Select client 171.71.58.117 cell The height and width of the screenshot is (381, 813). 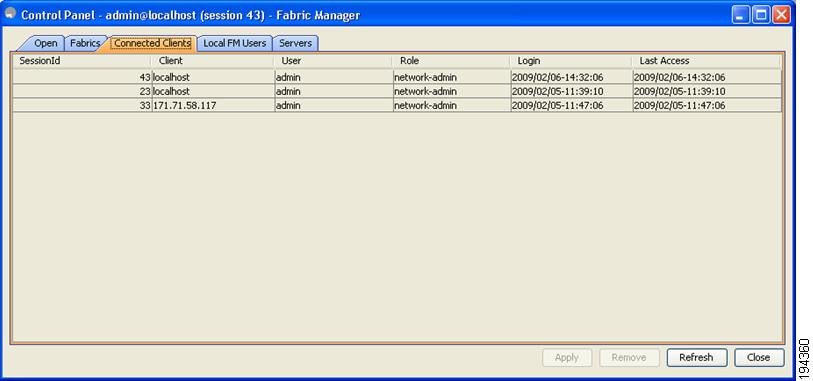point(213,105)
